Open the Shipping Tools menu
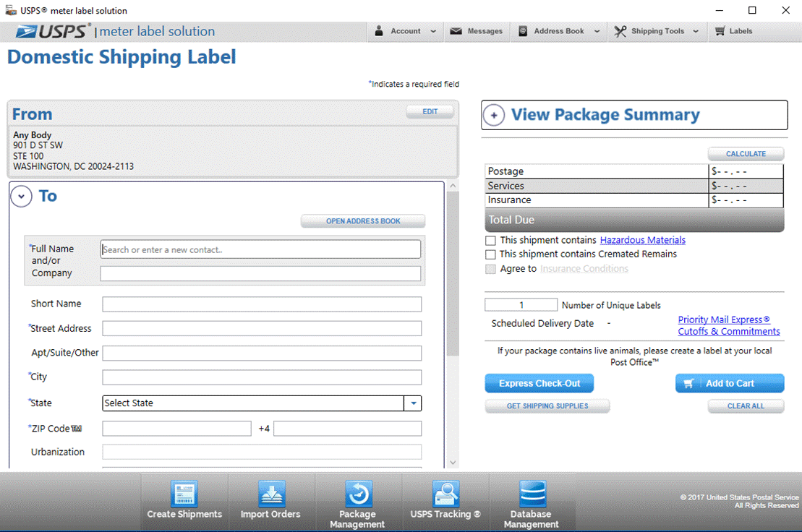802x532 pixels. [x=657, y=31]
